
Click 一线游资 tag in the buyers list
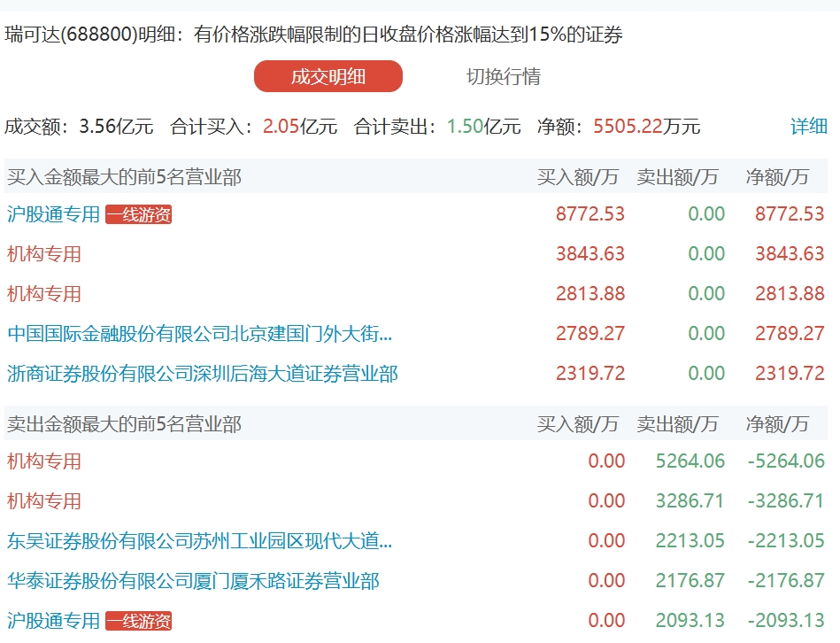coord(138,214)
